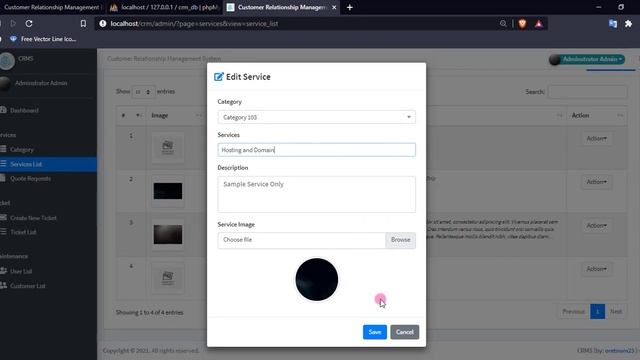Viewport: 640px width, 360px height.
Task: Switch to the phpMyAdmin crm_db tab
Action: tap(164, 7)
